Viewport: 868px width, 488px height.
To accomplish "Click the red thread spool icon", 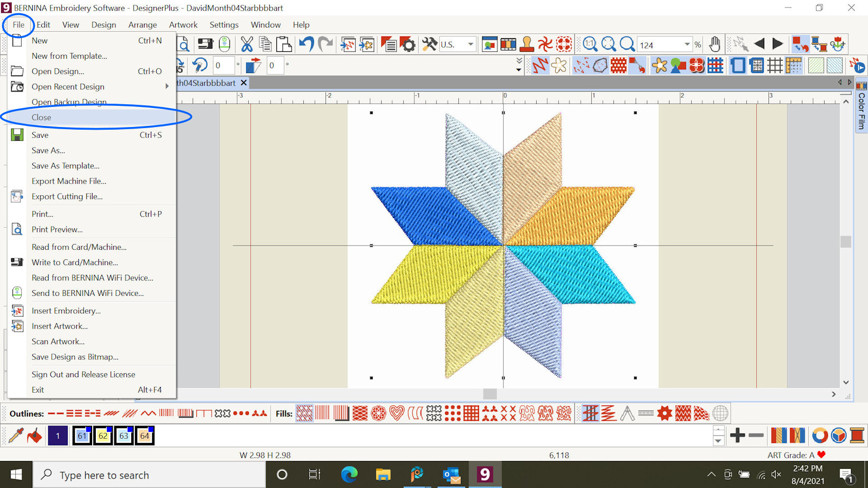I will 857,436.
